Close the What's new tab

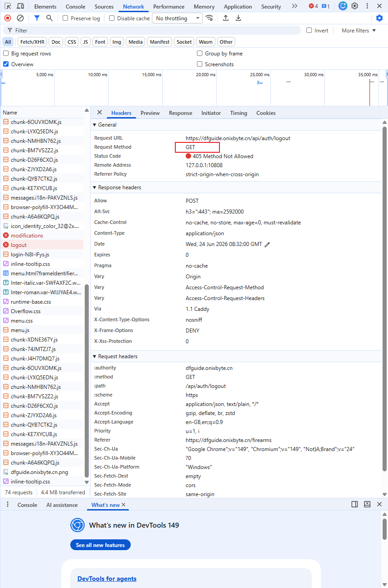click(123, 505)
